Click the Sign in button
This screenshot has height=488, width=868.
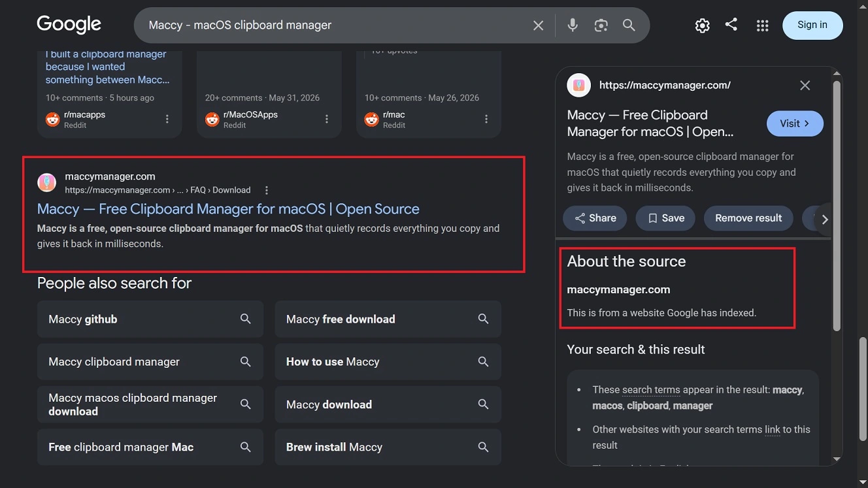click(812, 25)
